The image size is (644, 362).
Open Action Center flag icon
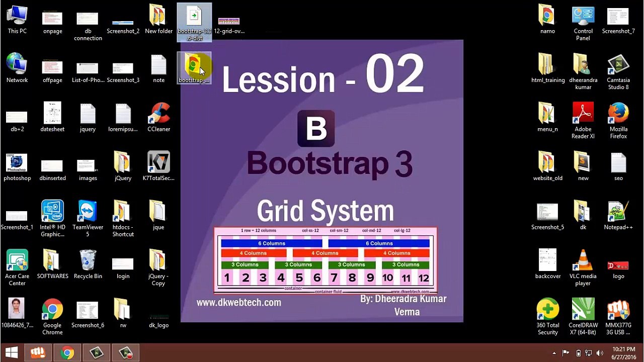tap(566, 353)
